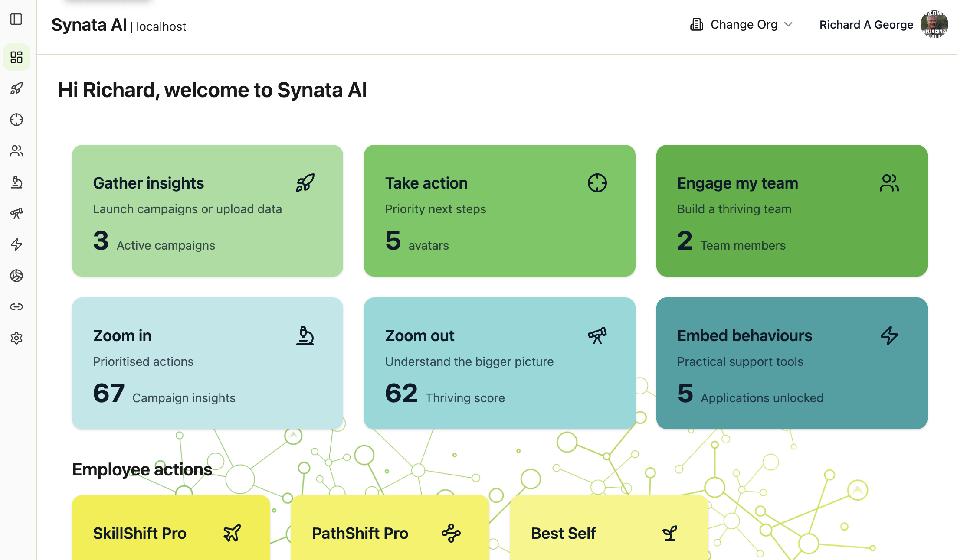Open the volleyball icon in sidebar
Viewport: 957px width, 560px height.
[x=16, y=276]
